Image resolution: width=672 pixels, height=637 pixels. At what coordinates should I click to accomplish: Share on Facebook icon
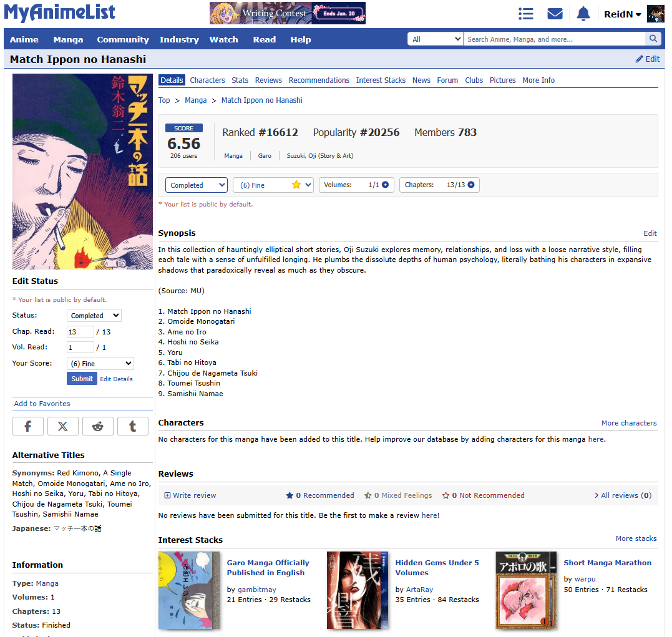(x=28, y=426)
